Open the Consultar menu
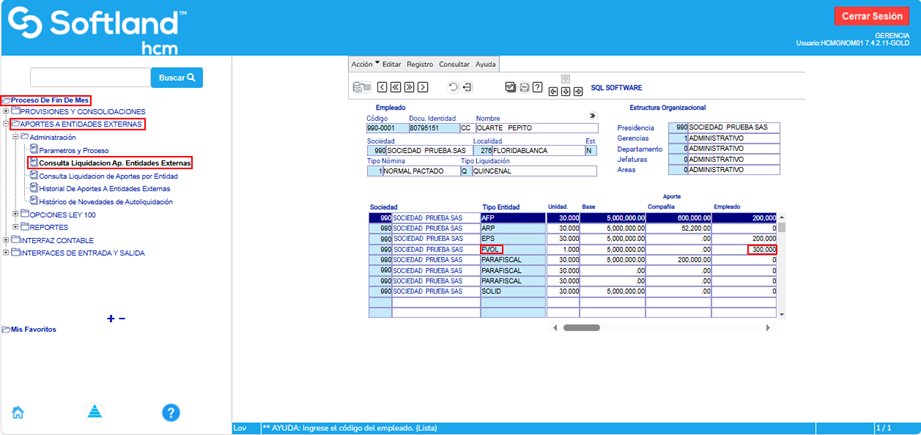 click(x=454, y=63)
